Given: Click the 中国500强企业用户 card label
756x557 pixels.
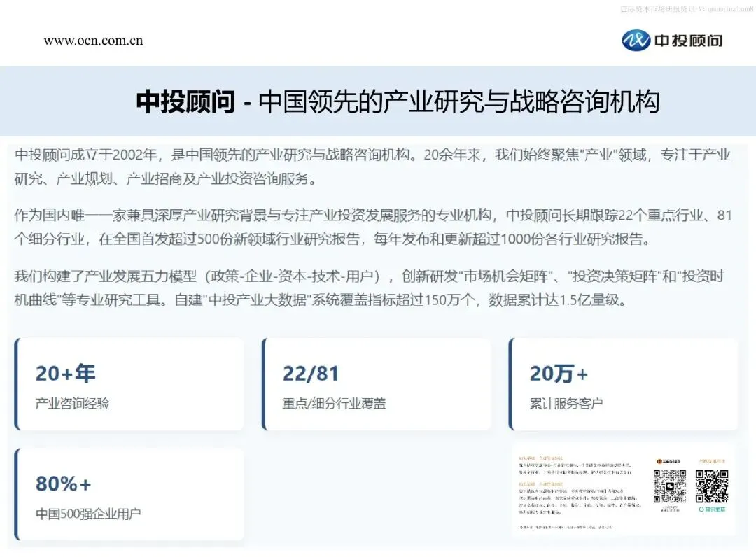Looking at the screenshot, I should (x=88, y=514).
